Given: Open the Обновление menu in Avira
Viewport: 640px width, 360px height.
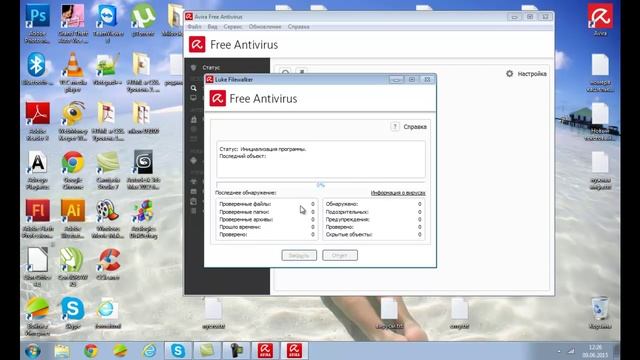Looking at the screenshot, I should (x=265, y=27).
